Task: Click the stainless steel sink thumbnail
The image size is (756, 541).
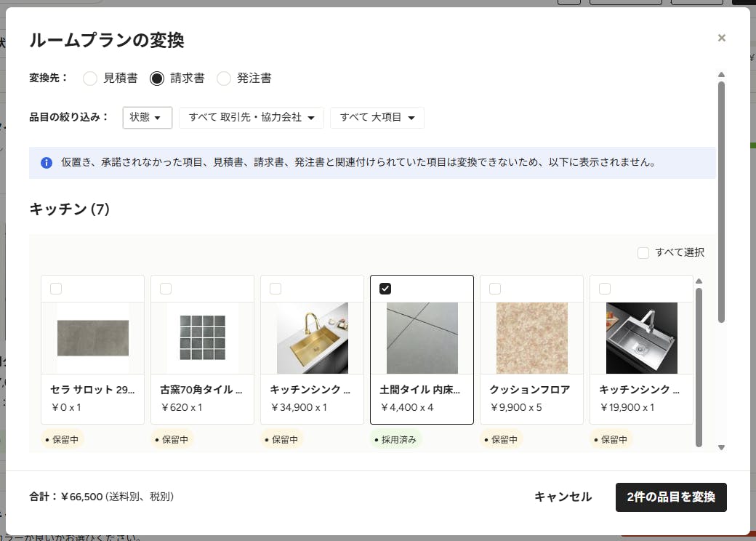Action: pyautogui.click(x=642, y=338)
